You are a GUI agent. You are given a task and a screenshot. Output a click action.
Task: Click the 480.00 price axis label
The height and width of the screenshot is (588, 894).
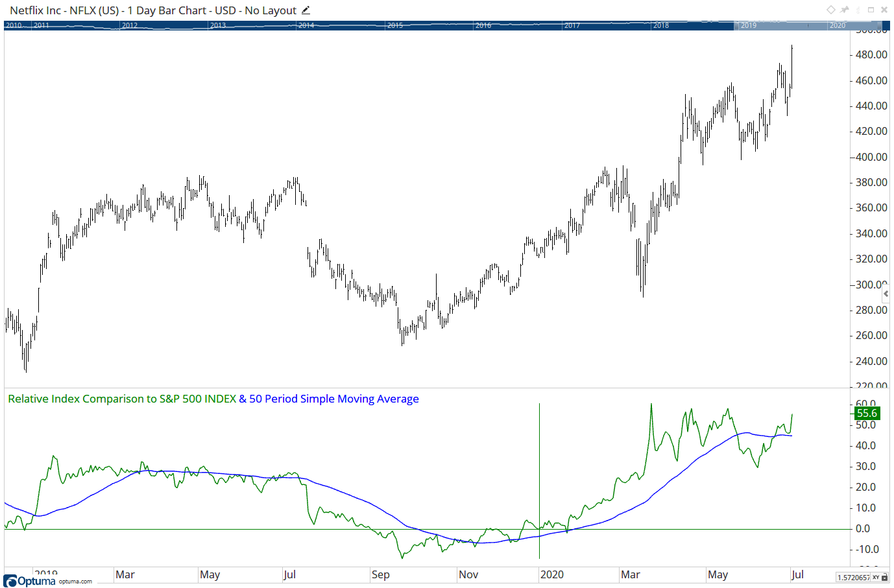point(871,54)
